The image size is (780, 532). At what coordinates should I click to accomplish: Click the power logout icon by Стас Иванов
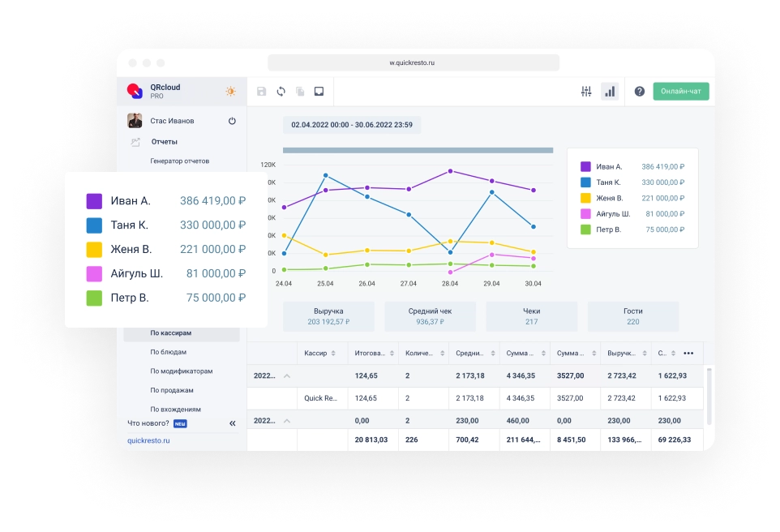tap(232, 121)
